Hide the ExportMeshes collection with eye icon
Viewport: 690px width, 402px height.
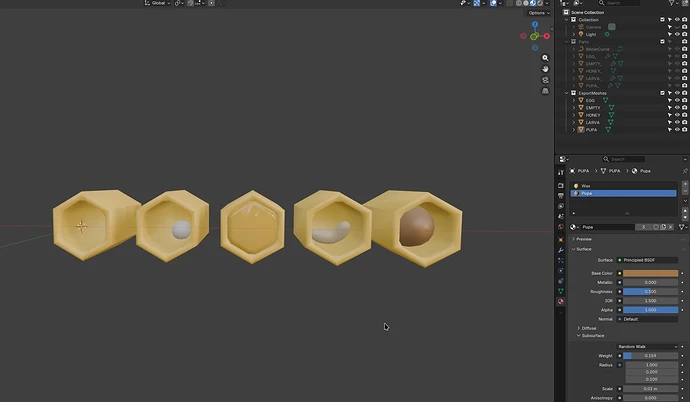tap(677, 93)
